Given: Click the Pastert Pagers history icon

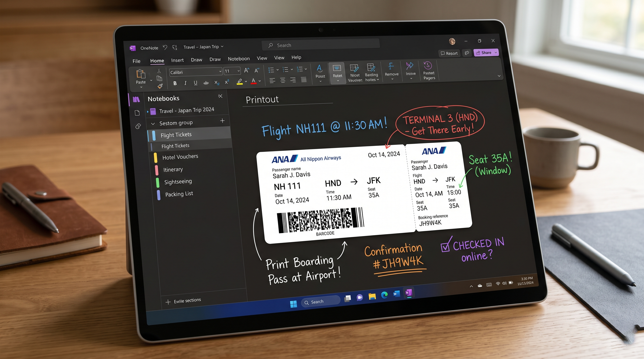Looking at the screenshot, I should point(428,65).
